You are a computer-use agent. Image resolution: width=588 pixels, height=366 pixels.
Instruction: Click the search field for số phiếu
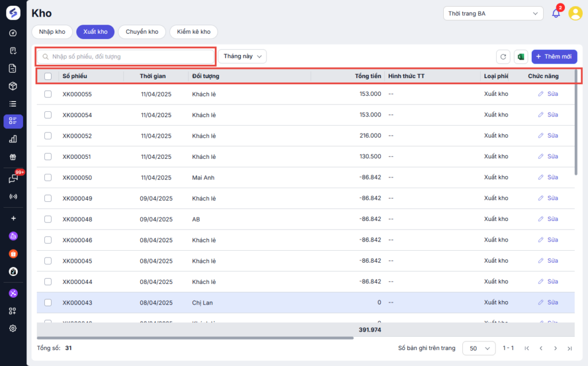125,56
